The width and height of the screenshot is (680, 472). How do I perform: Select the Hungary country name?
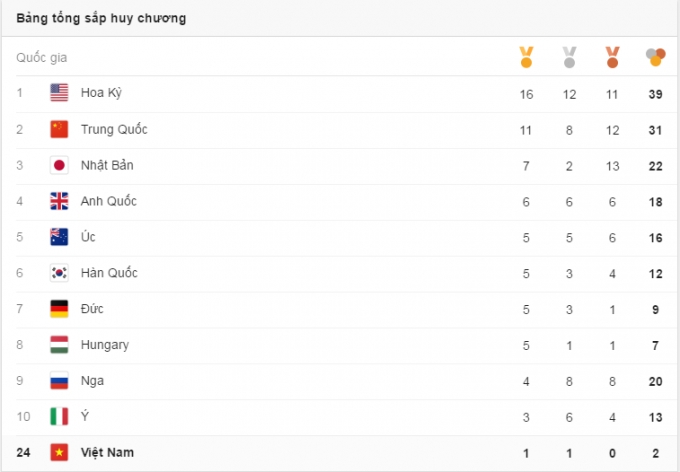[x=104, y=345]
